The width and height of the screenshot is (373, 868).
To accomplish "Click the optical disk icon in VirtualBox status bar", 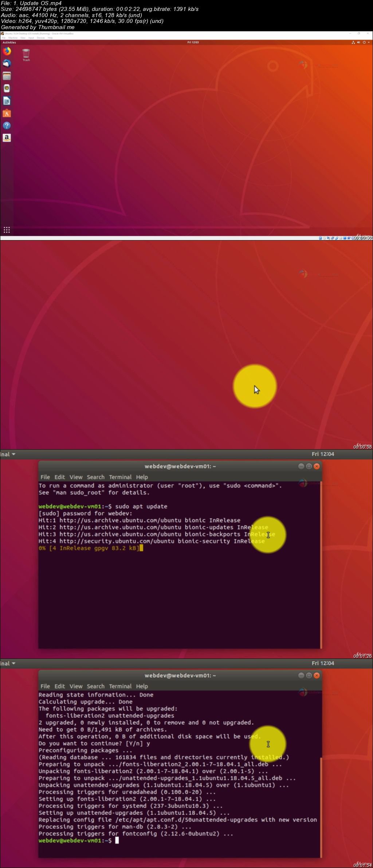I will pyautogui.click(x=324, y=238).
